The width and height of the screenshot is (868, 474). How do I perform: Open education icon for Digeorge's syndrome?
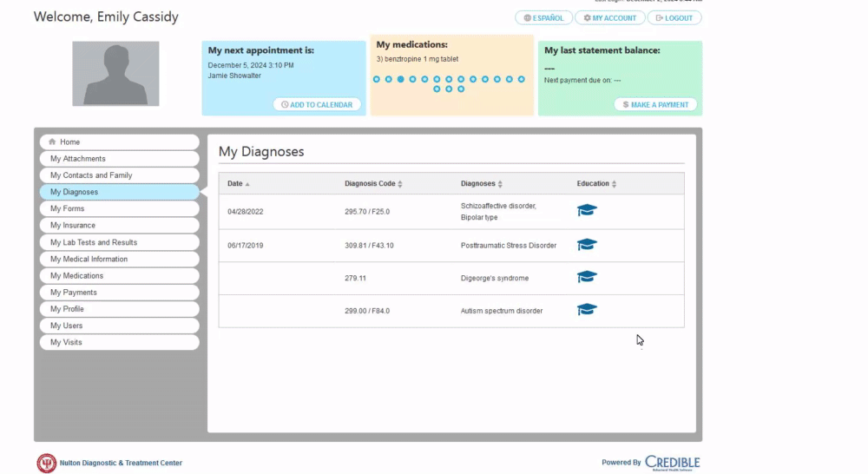point(587,277)
